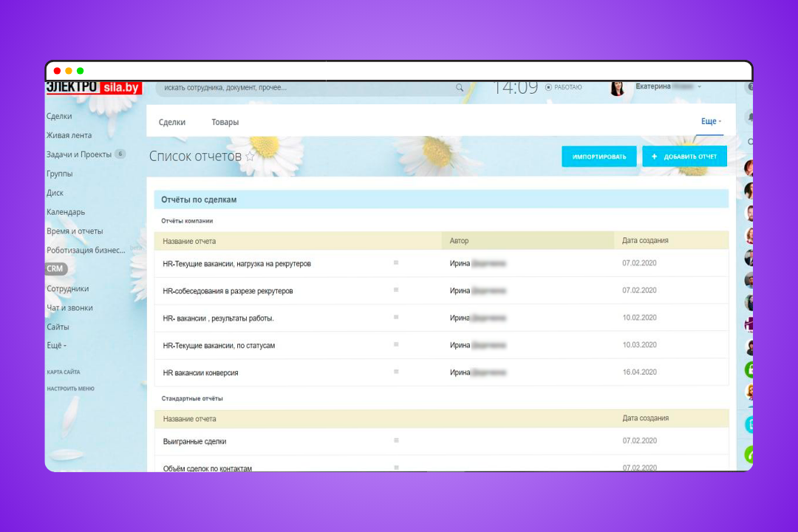
Task: Open Группы in sidebar
Action: pos(60,174)
